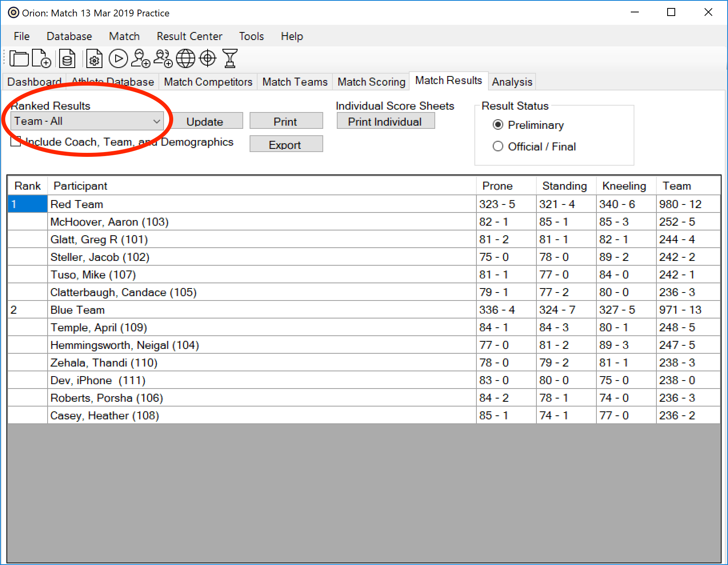Click the globe toolbar icon
Screen dimensions: 728x565
[x=186, y=59]
